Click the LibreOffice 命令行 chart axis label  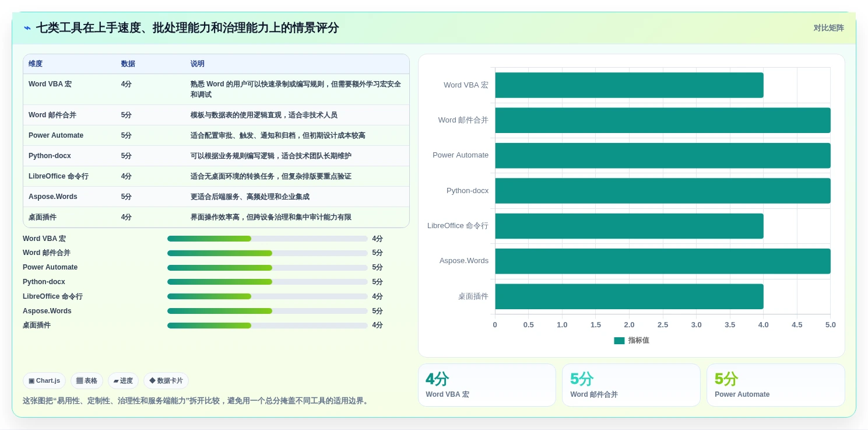458,226
